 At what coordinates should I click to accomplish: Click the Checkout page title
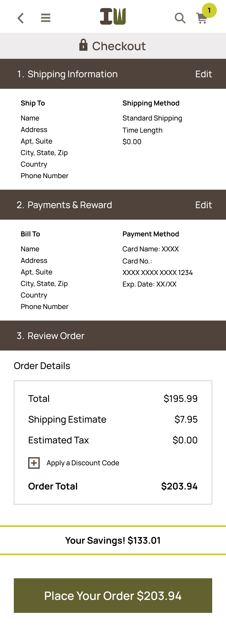pos(119,46)
